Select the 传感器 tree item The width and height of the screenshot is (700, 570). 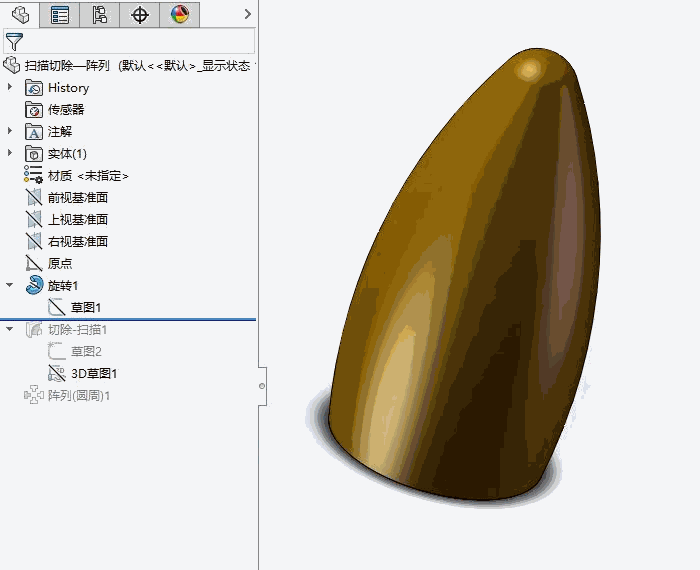tap(66, 109)
